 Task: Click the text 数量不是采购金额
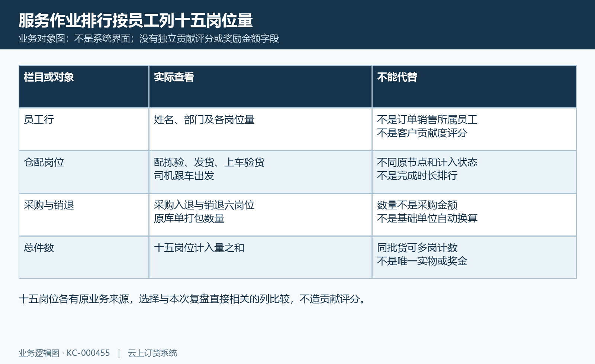(x=417, y=205)
